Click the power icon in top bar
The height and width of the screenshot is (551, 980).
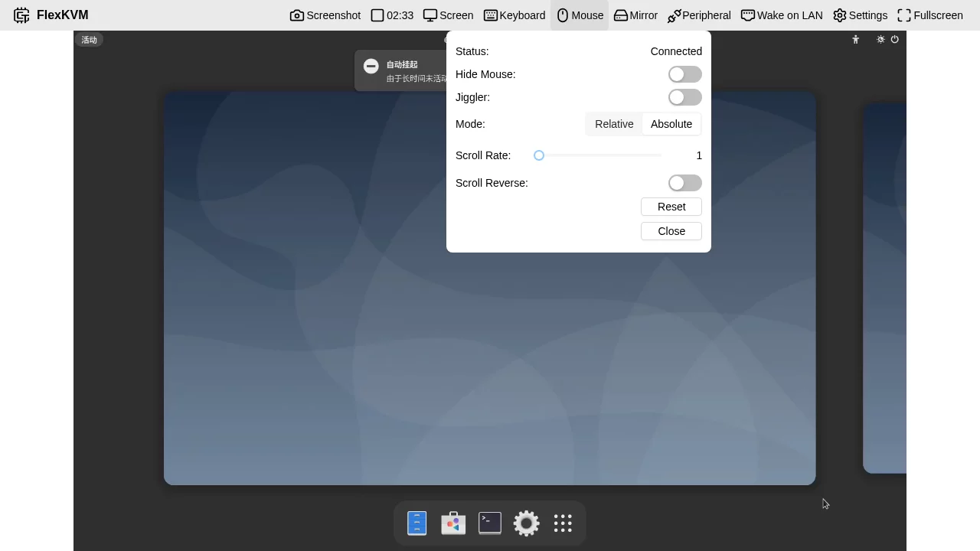tap(894, 40)
